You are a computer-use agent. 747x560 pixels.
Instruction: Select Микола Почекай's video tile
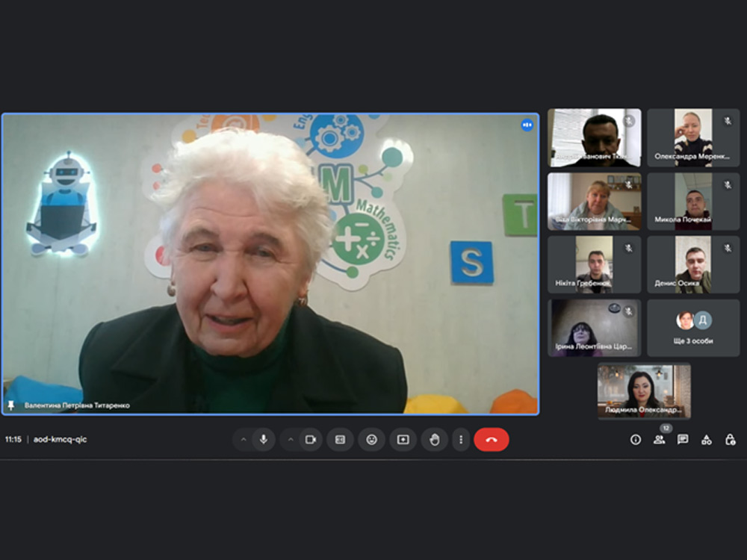coord(693,202)
